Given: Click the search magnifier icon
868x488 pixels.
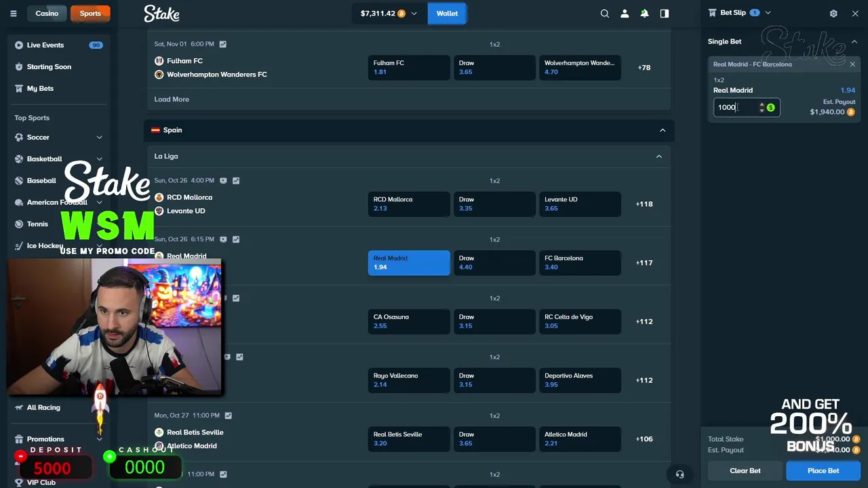Looking at the screenshot, I should coord(605,14).
